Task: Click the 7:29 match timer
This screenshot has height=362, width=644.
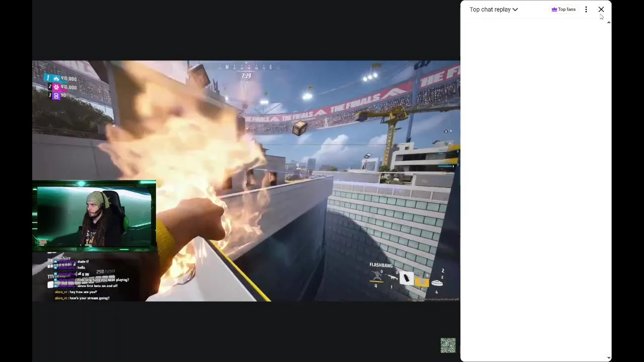Action: 246,76
